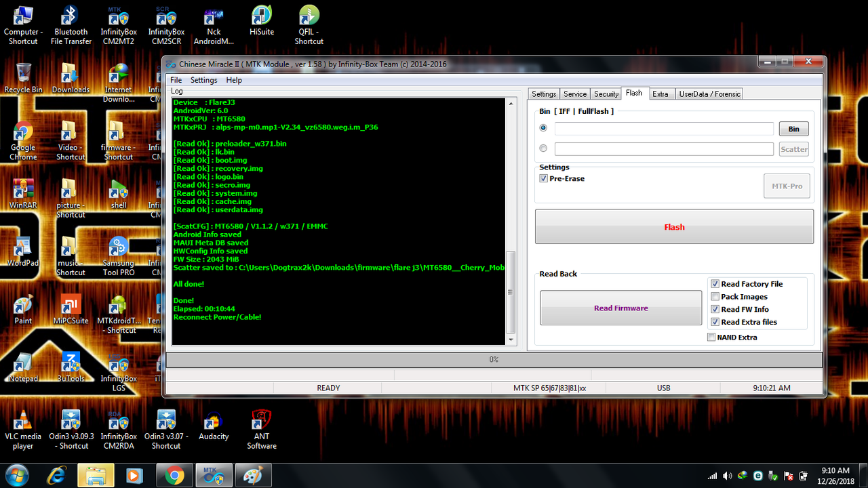Click the READY status bar text
Screen dimensions: 868x488
point(328,388)
